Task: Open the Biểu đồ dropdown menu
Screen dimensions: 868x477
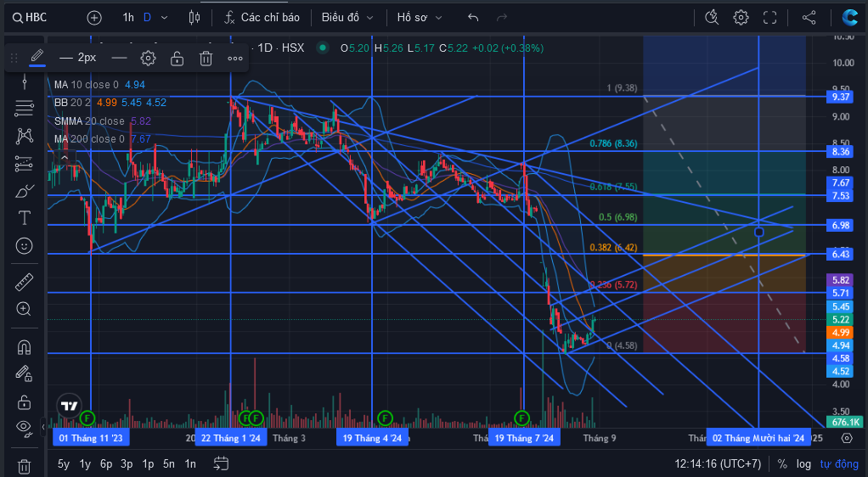Action: 347,18
